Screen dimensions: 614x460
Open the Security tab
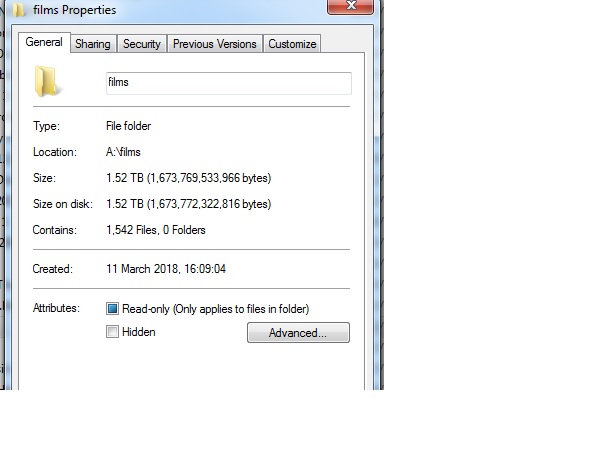pyautogui.click(x=142, y=44)
